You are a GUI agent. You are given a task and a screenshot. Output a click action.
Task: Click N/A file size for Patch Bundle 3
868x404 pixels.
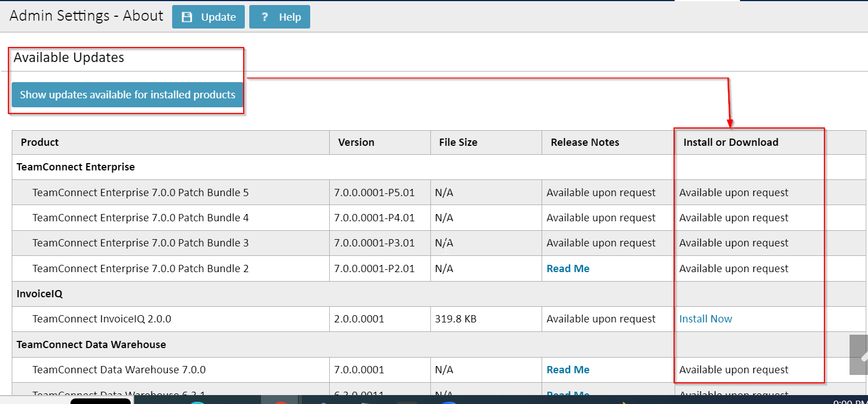coord(444,243)
